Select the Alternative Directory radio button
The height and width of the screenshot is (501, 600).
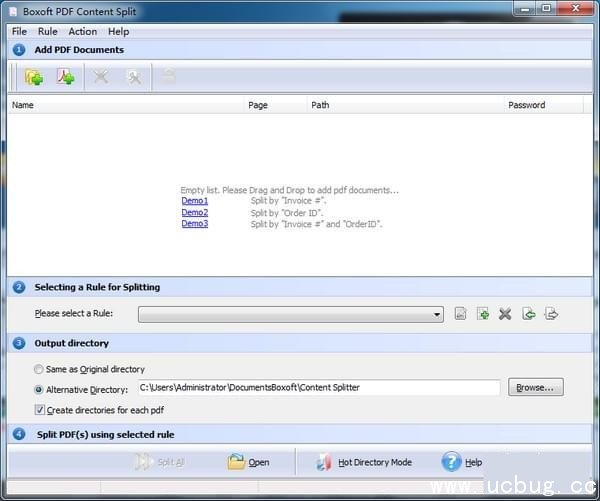pyautogui.click(x=40, y=389)
